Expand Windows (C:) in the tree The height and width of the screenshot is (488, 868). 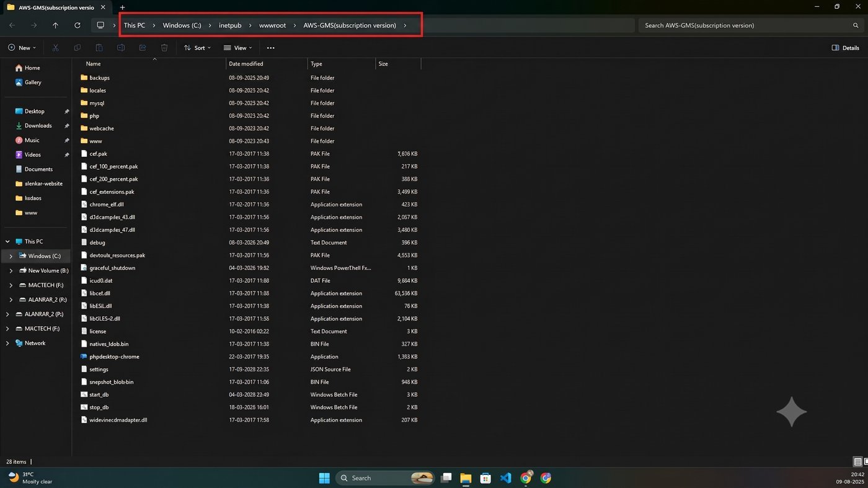click(11, 255)
